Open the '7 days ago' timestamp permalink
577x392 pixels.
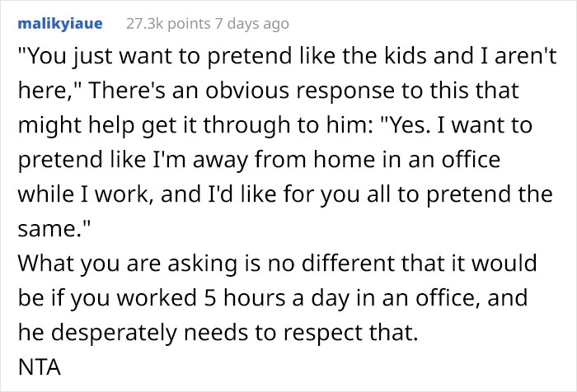pos(252,24)
